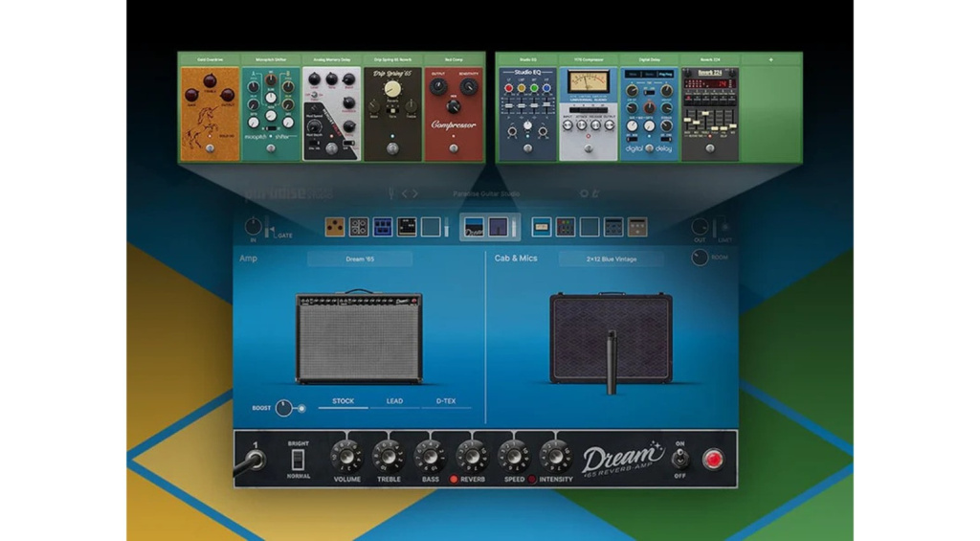Click the red amp power jewel light

(712, 459)
